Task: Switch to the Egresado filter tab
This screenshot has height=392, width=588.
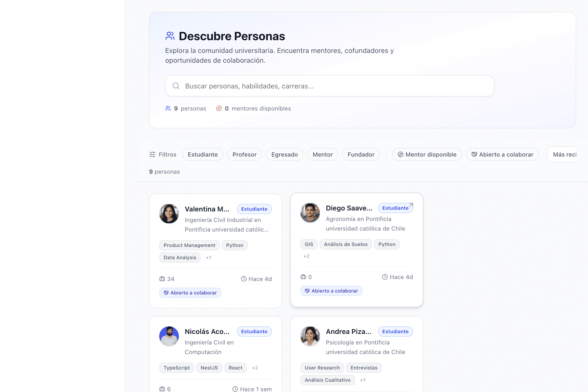Action: point(284,154)
